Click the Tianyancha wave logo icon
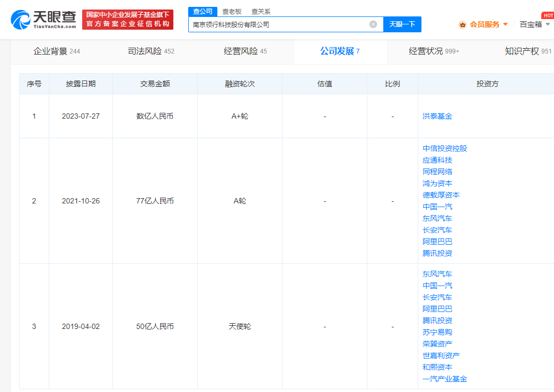 tap(20, 19)
